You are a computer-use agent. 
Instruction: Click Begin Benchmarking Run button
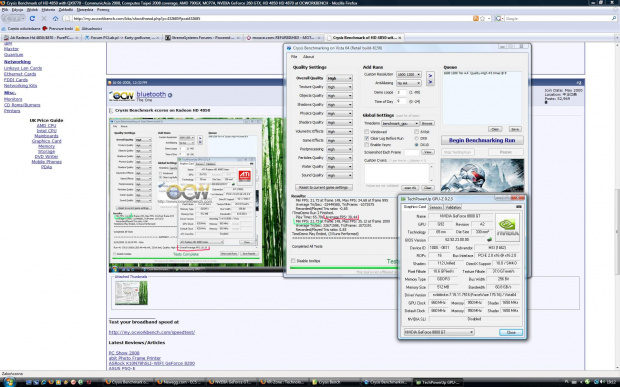pyautogui.click(x=482, y=140)
